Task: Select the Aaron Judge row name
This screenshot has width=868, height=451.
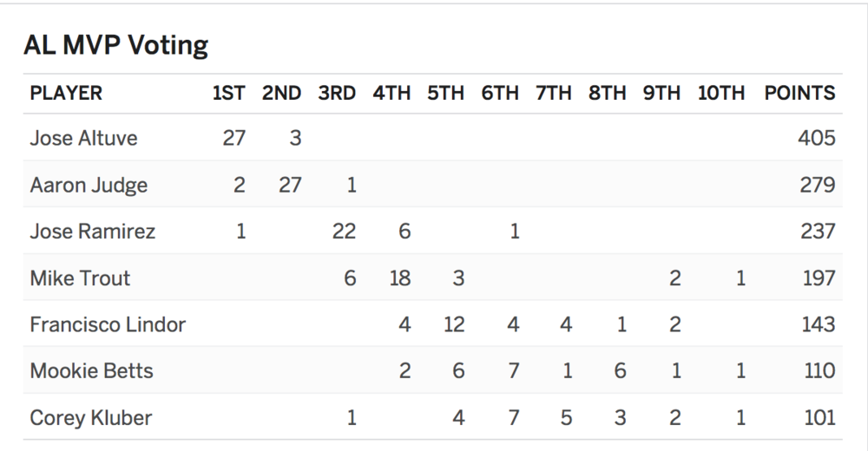Action: click(89, 185)
